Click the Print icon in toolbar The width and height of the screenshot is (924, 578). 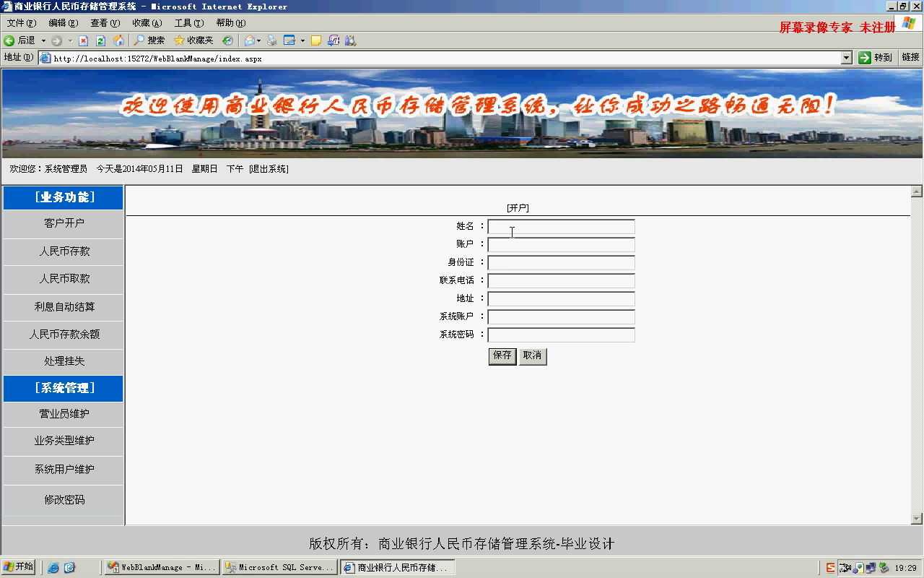271,40
